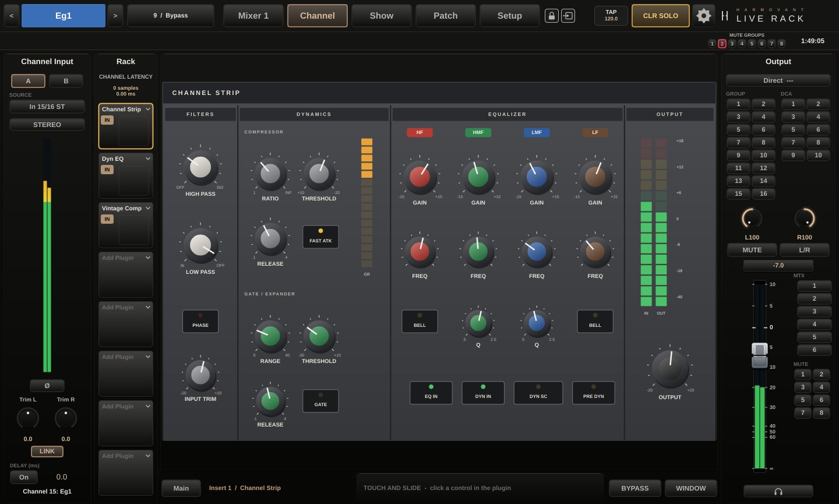The width and height of the screenshot is (839, 504).
Task: Click the lock icon in top bar
Action: coord(552,16)
